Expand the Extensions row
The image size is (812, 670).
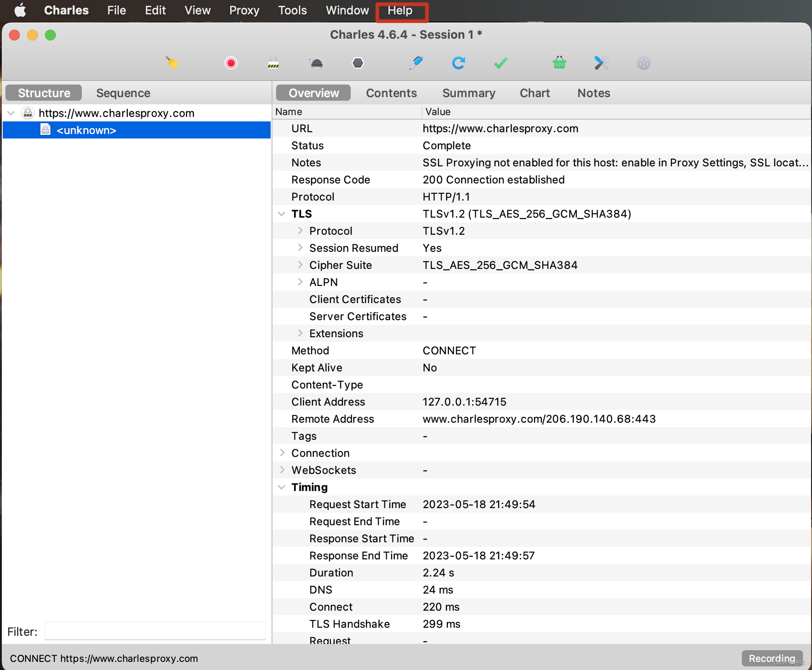300,333
